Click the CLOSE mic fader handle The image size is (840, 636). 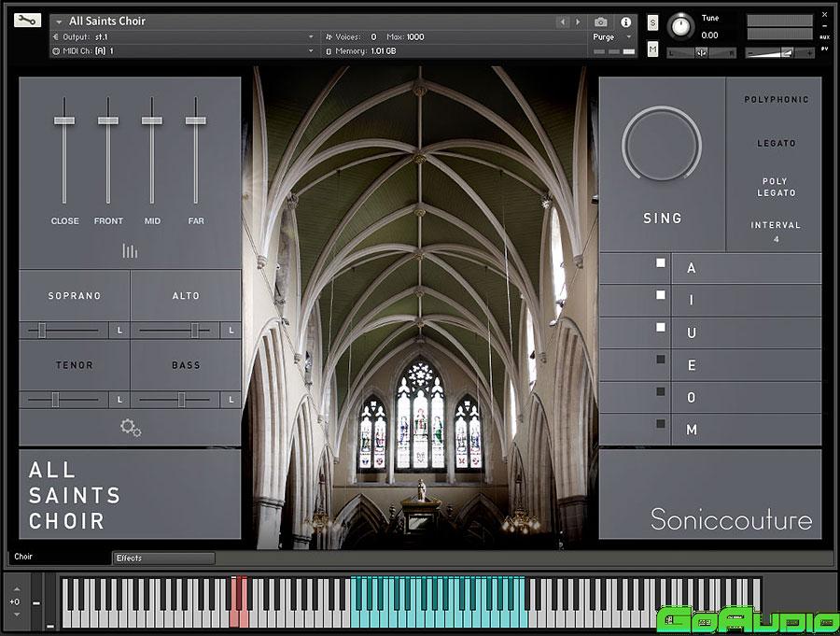point(64,120)
